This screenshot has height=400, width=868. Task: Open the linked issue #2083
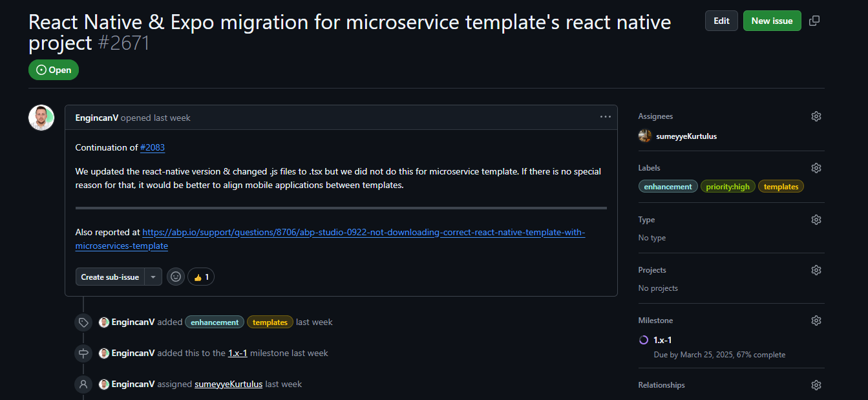(x=153, y=147)
